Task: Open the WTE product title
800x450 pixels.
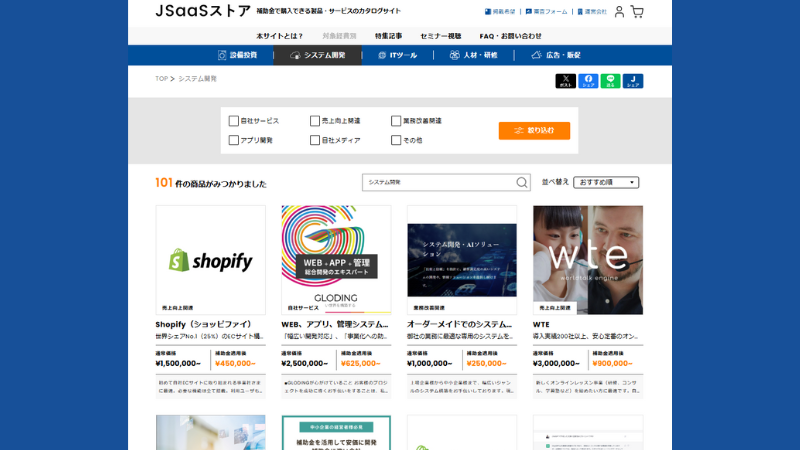Action: tap(541, 324)
